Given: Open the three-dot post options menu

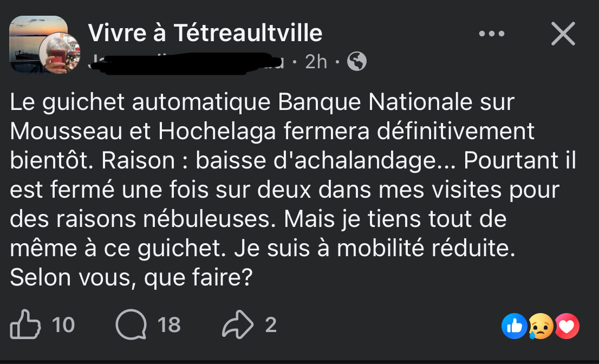Looking at the screenshot, I should [492, 34].
